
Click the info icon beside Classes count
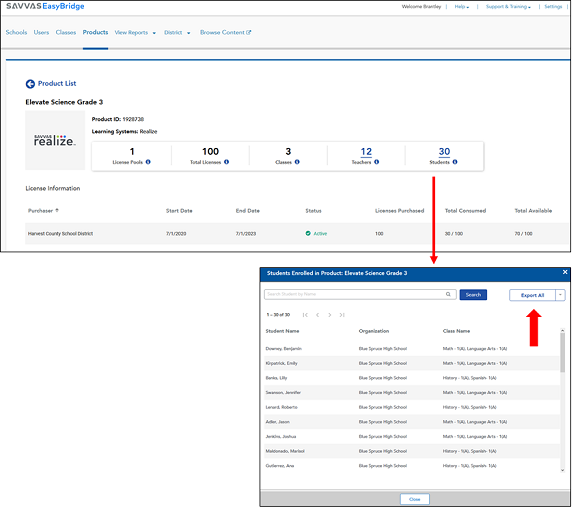pos(297,162)
